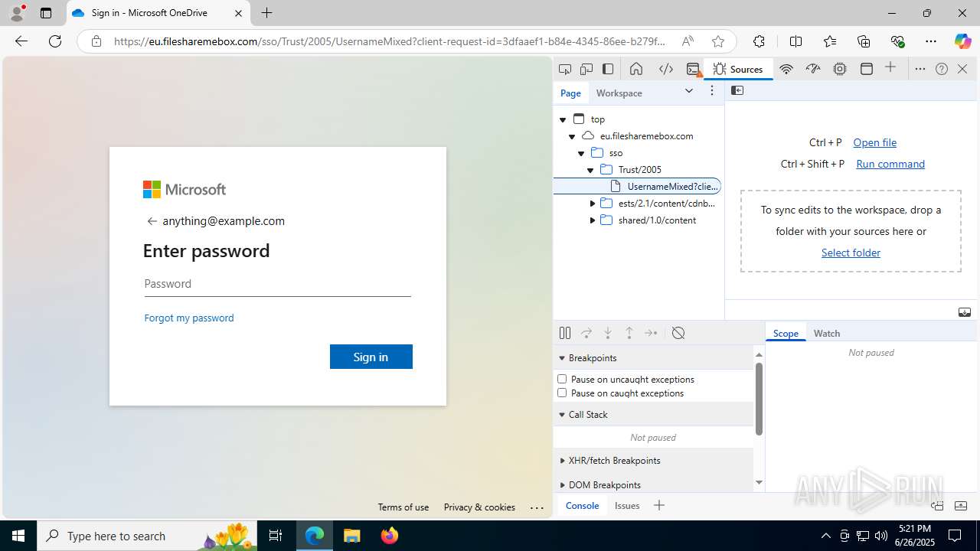Toggle the DevTools sidebar dock icon
Screen dimensions: 980x551
pos(608,69)
